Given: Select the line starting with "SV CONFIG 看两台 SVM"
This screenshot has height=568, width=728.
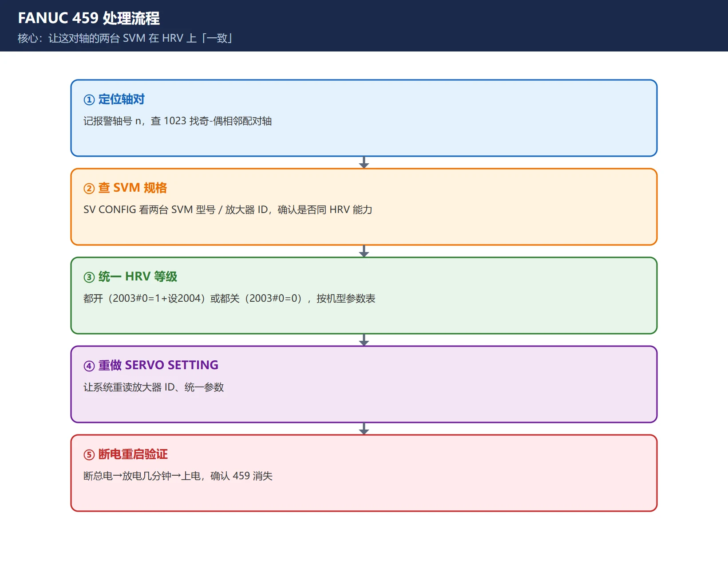Looking at the screenshot, I should (228, 210).
